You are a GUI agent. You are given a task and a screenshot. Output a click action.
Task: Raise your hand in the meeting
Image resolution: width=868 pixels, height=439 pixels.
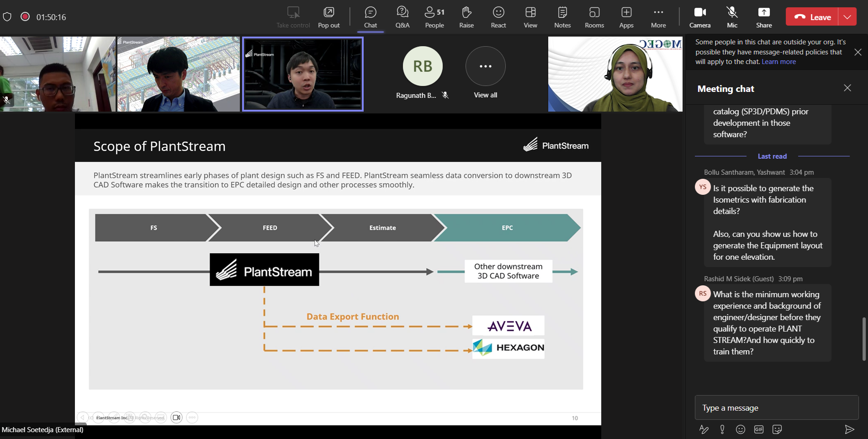click(466, 17)
